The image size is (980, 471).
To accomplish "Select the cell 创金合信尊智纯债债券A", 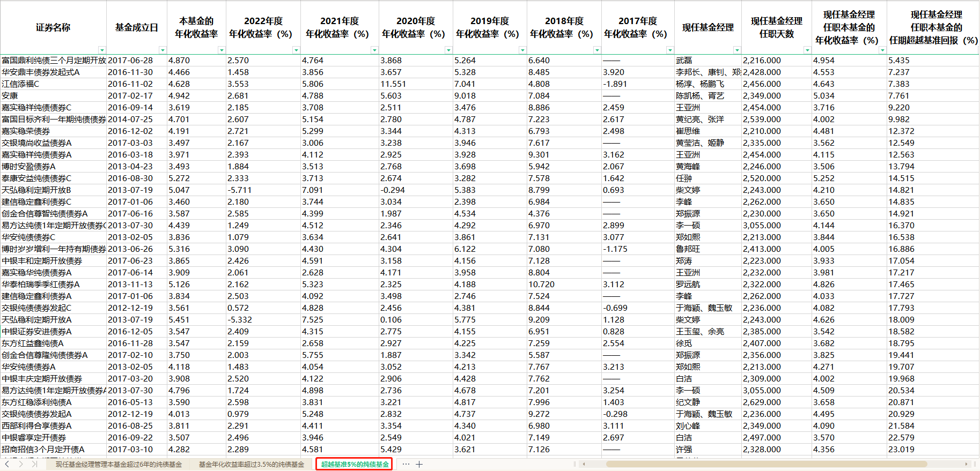I will (53, 214).
